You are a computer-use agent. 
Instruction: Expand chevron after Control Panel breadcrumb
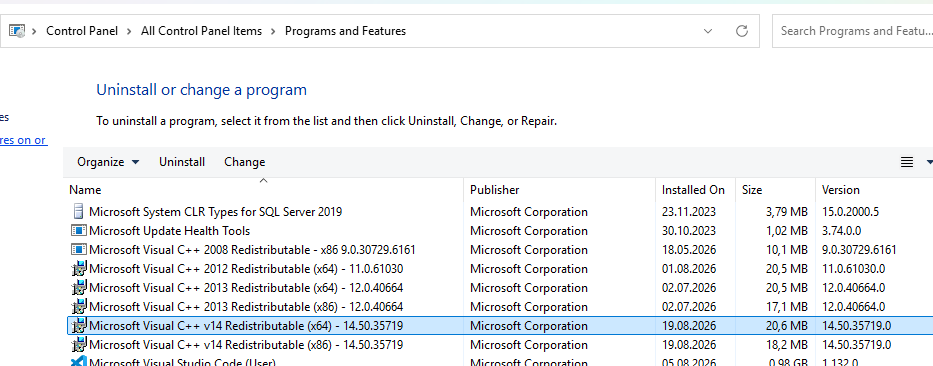coord(129,31)
